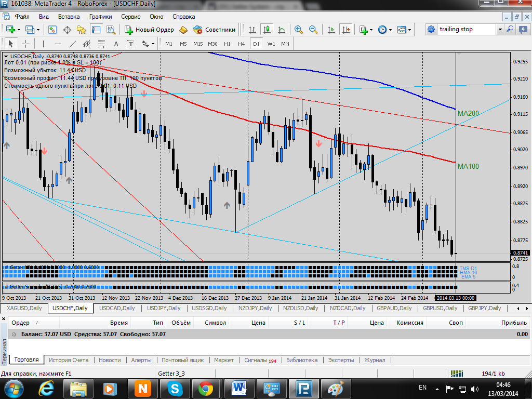532x399 pixels.
Task: Select the Cursor arrow tool
Action: click(x=10, y=44)
